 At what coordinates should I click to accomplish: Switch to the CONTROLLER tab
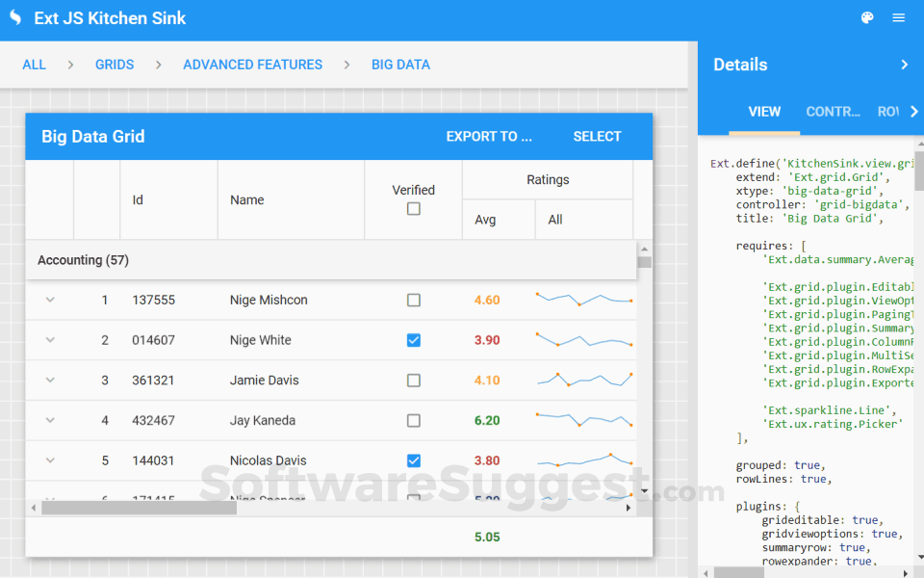(834, 111)
